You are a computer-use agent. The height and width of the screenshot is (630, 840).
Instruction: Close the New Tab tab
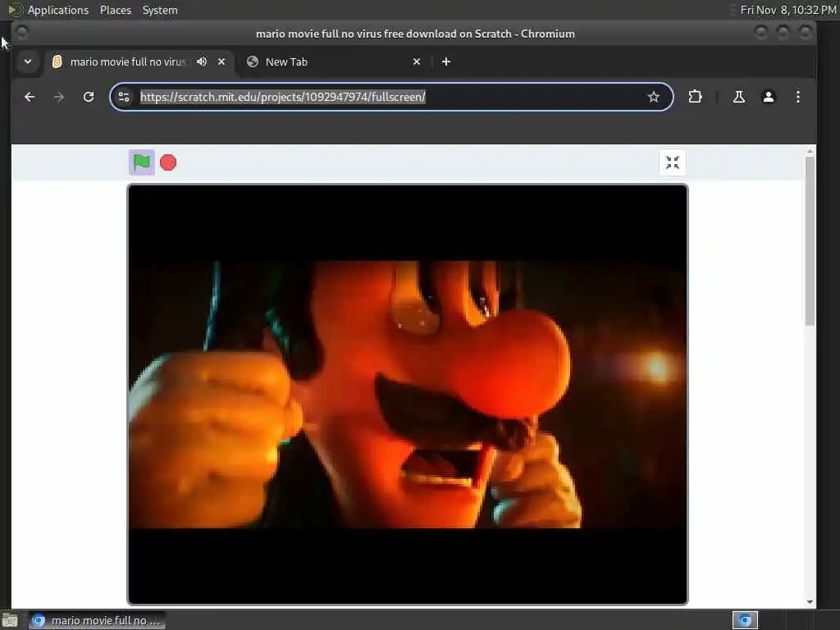[x=417, y=62]
